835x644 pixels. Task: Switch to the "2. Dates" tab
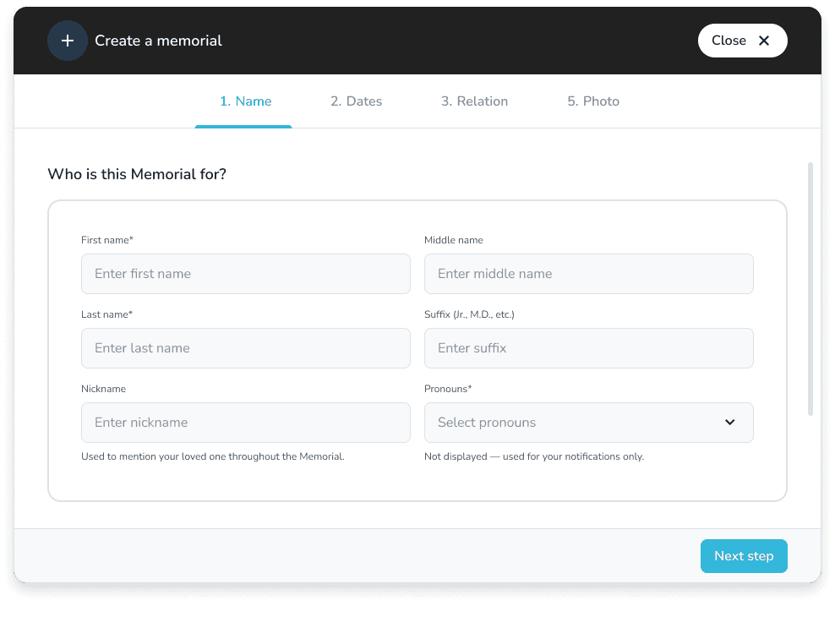[x=356, y=101]
